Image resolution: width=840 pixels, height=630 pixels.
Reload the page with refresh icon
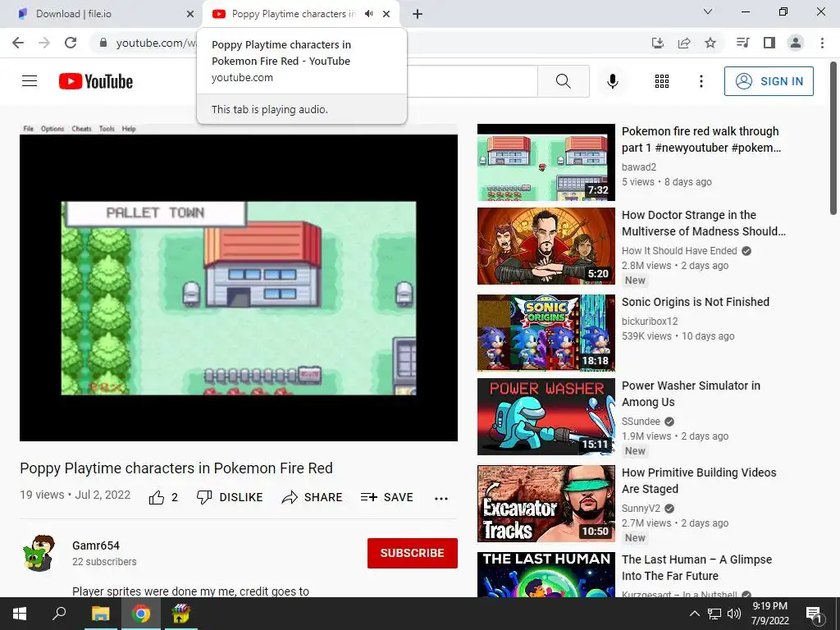coord(71,43)
